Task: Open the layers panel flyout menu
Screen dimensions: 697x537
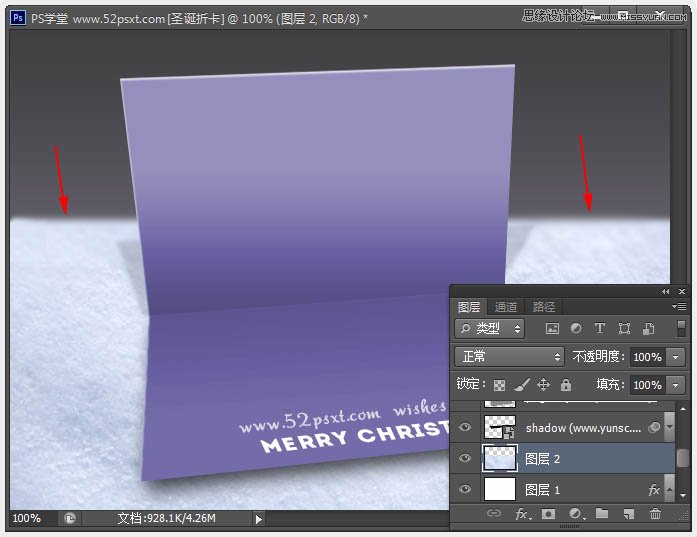Action: pos(679,306)
